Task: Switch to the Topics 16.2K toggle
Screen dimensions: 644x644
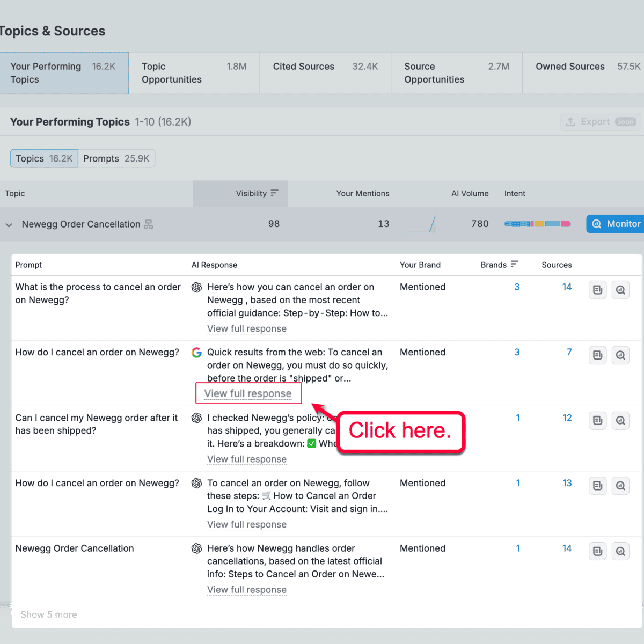Action: [44, 158]
